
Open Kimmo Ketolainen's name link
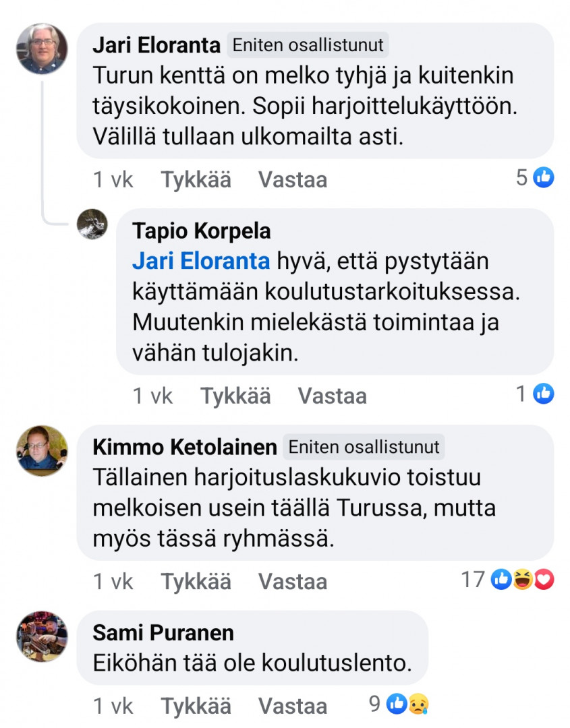pyautogui.click(x=184, y=447)
